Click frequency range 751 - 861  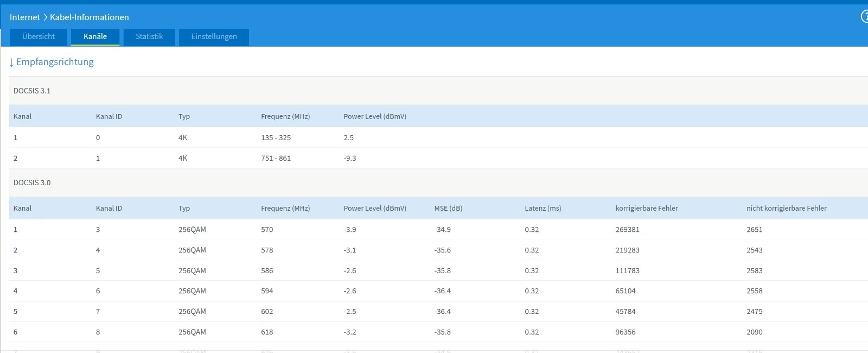tap(276, 159)
